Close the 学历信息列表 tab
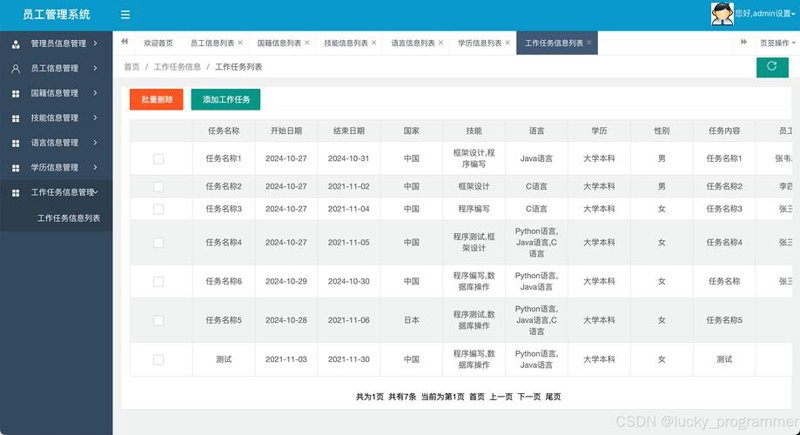Viewport: 800px width, 435px height. click(508, 43)
